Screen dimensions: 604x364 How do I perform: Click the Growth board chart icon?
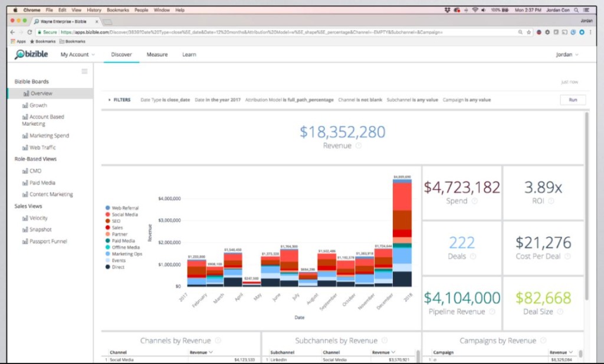25,105
